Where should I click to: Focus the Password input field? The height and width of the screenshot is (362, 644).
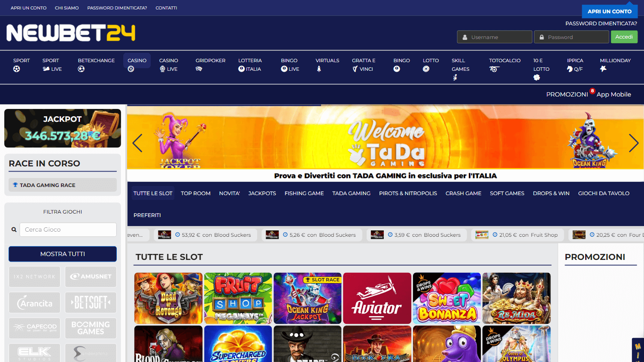[x=571, y=37]
